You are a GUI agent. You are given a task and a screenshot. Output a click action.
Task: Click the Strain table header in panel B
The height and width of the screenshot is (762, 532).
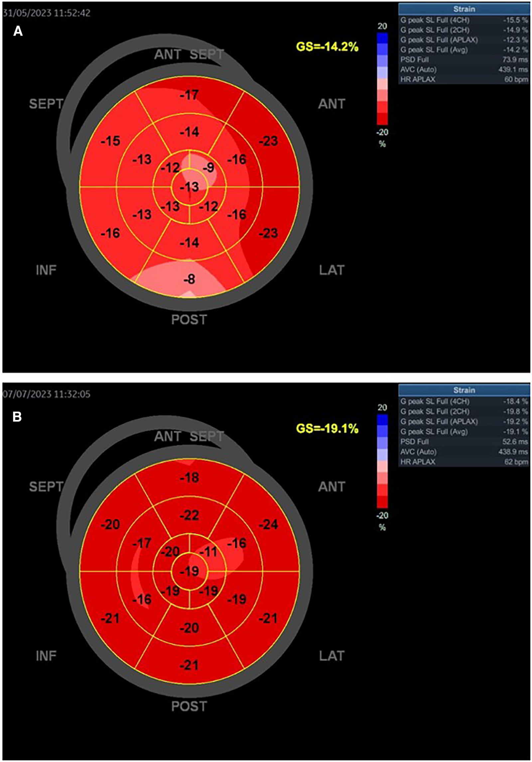coord(464,390)
